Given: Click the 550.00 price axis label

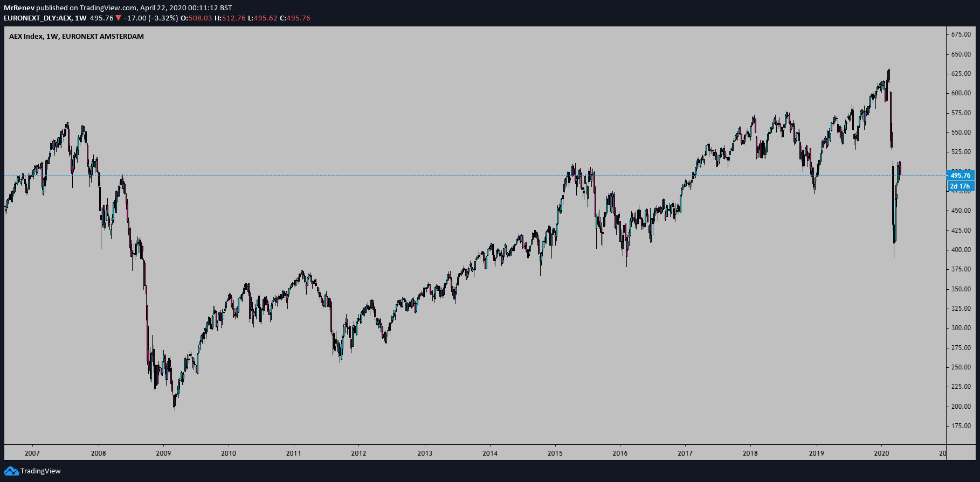Looking at the screenshot, I should click(961, 132).
